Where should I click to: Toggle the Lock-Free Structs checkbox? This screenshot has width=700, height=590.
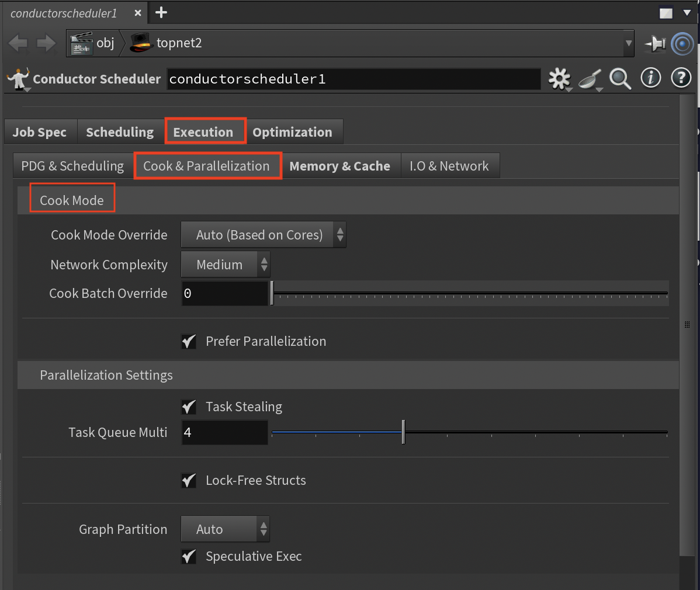[x=189, y=481]
